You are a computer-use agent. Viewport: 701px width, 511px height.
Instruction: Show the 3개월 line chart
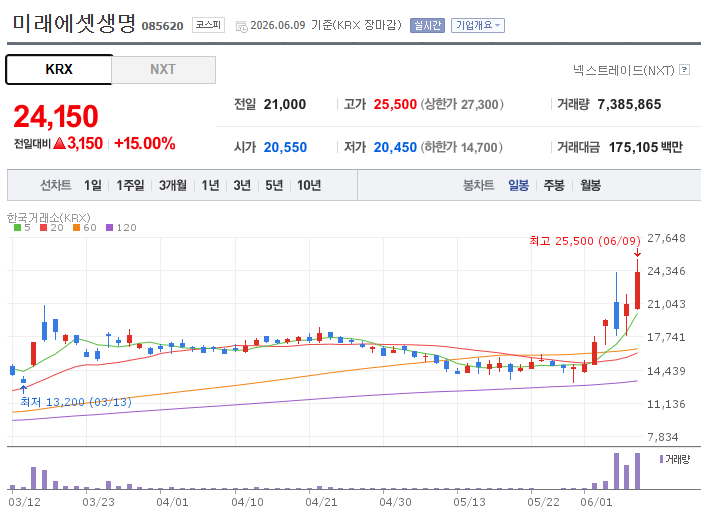pos(173,185)
